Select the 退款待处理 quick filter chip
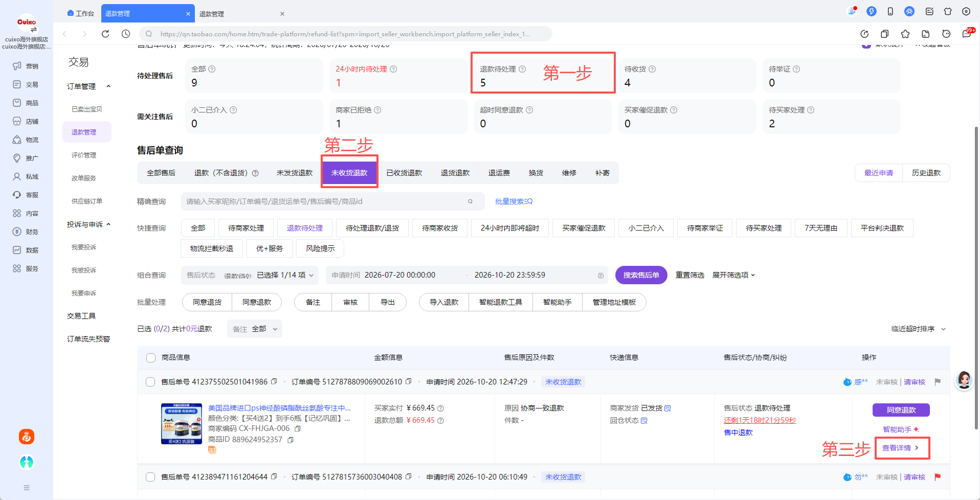 tap(305, 228)
